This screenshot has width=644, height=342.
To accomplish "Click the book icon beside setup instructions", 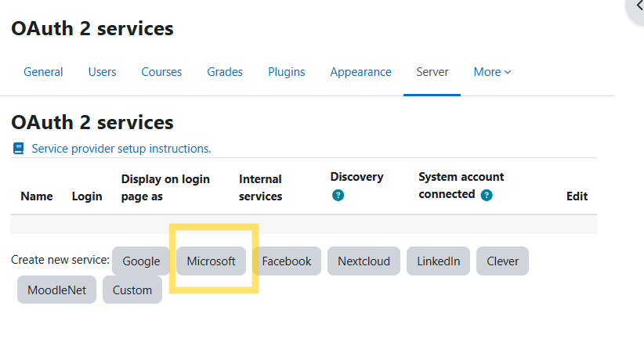I will coord(19,148).
